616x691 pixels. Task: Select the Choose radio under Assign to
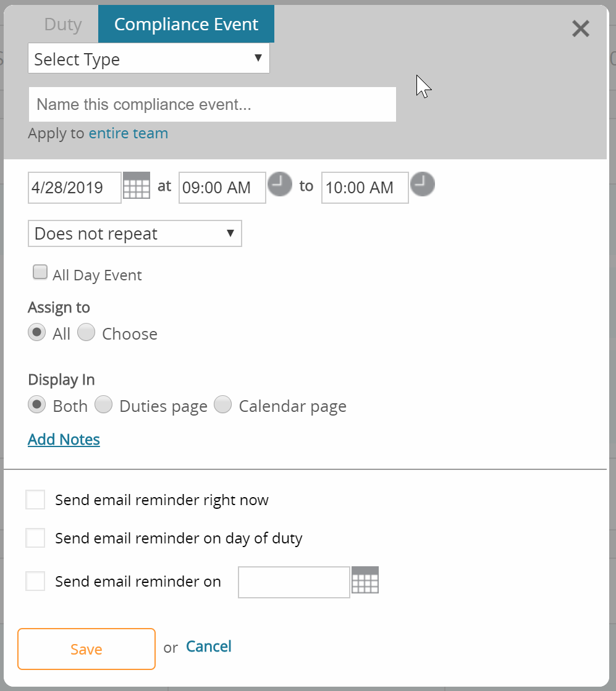point(86,332)
